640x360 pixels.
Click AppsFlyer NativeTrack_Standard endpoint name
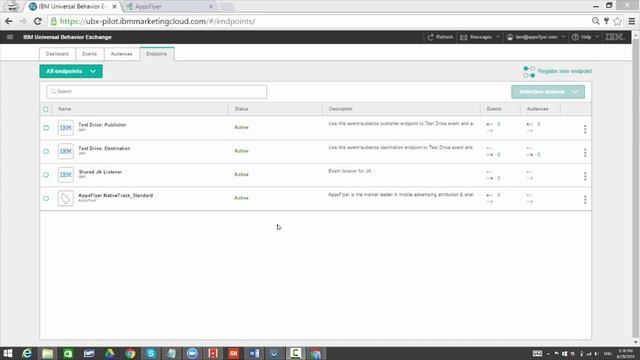pyautogui.click(x=116, y=196)
